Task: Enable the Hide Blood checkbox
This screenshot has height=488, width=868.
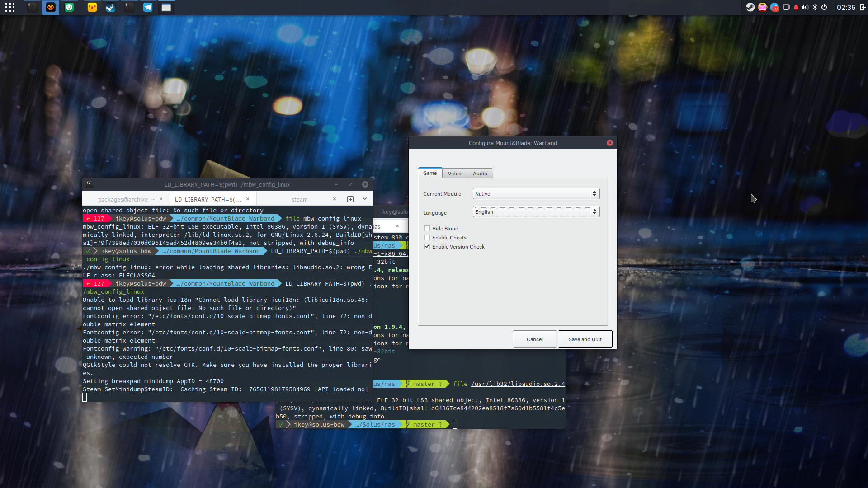Action: click(427, 229)
